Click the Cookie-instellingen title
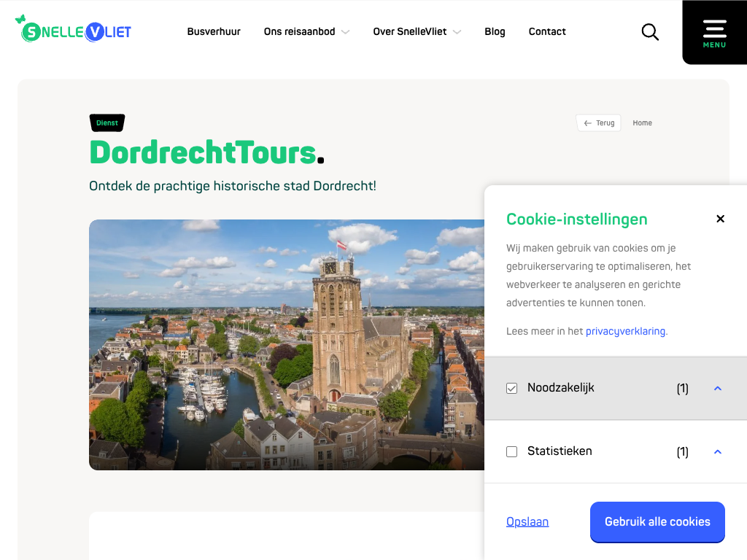 [x=576, y=219]
